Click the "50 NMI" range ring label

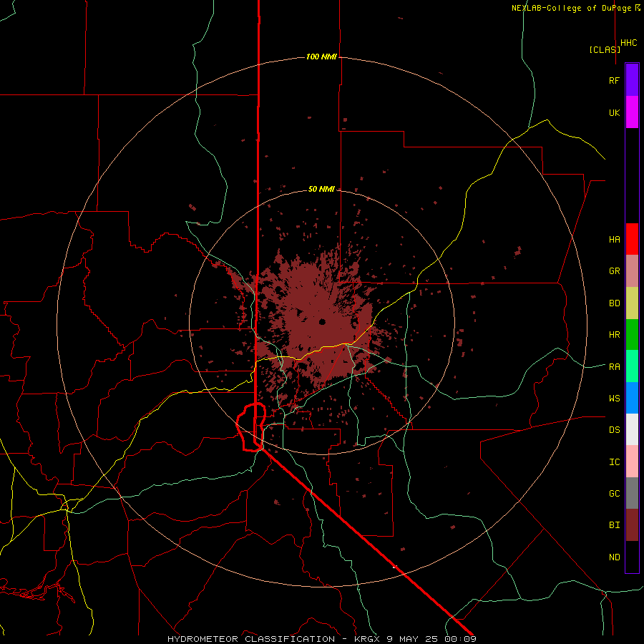321,189
